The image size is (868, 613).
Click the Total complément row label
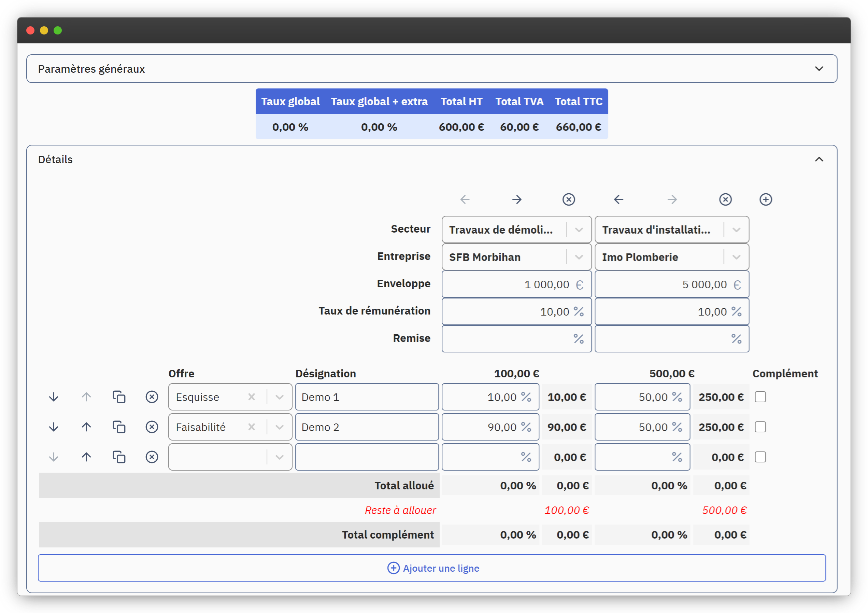pyautogui.click(x=388, y=534)
